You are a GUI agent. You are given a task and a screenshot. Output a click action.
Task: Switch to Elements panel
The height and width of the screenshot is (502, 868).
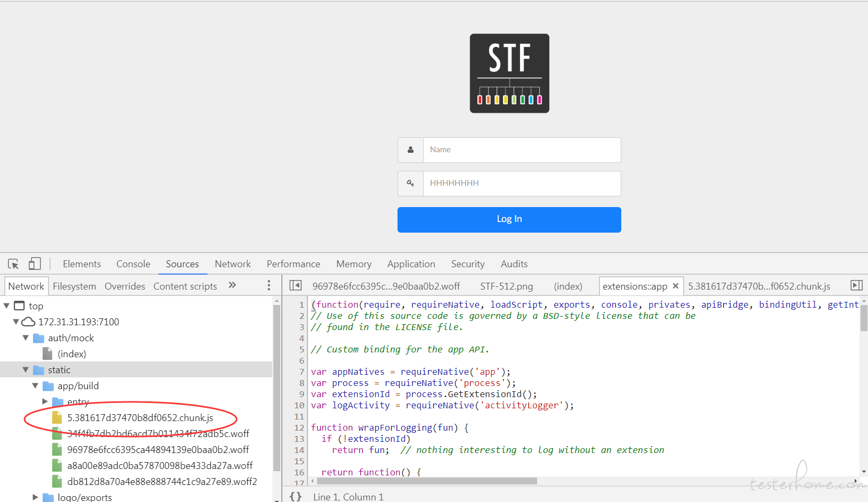point(82,264)
